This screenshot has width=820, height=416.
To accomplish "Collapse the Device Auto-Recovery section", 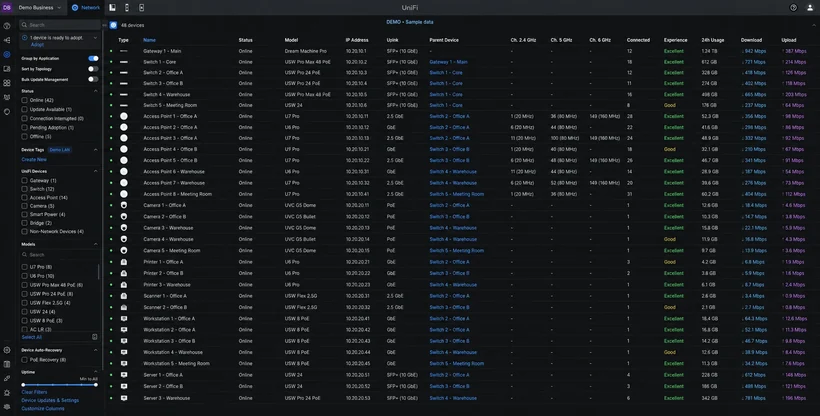I will (96, 350).
